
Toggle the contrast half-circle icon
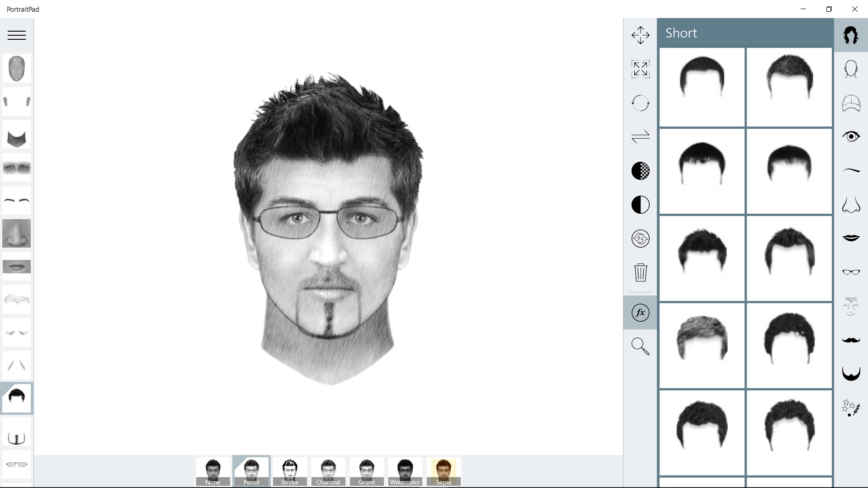[640, 205]
